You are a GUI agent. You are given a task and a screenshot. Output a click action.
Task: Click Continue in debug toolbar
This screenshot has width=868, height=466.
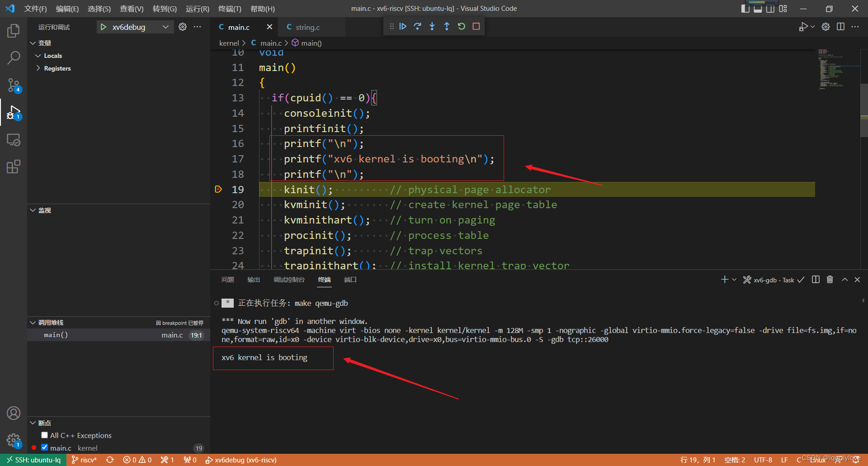point(403,26)
